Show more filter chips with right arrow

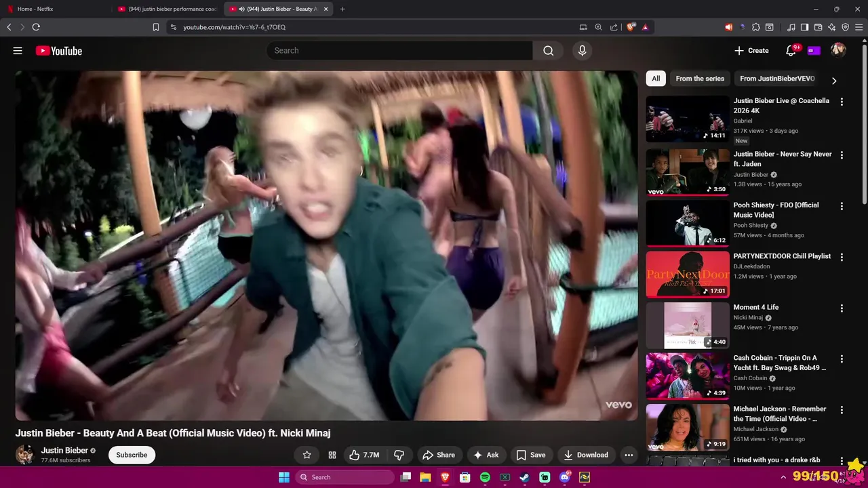pos(834,80)
